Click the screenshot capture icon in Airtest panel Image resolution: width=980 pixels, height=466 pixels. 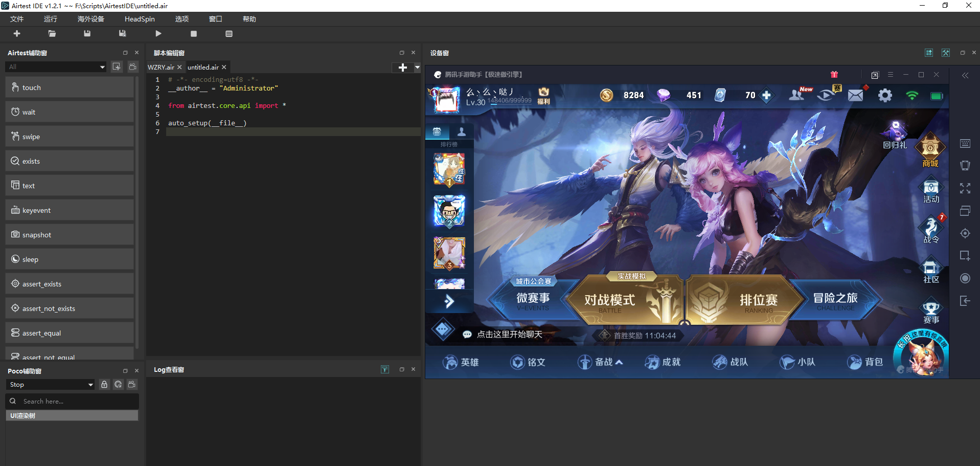117,67
